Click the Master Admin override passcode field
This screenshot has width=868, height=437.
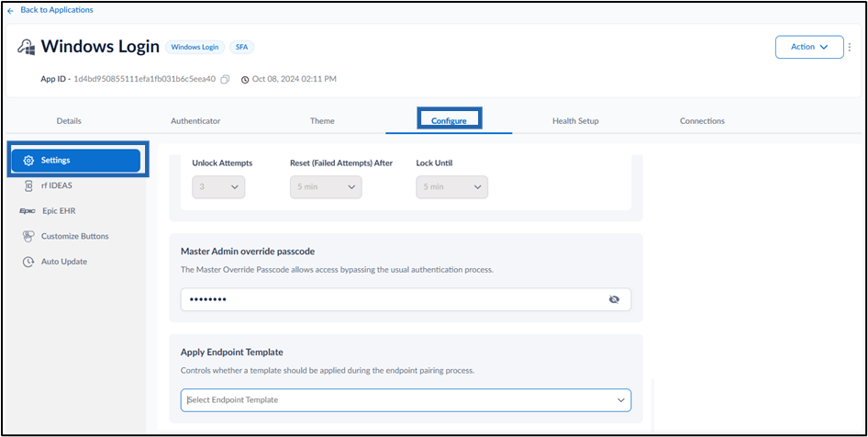(406, 299)
